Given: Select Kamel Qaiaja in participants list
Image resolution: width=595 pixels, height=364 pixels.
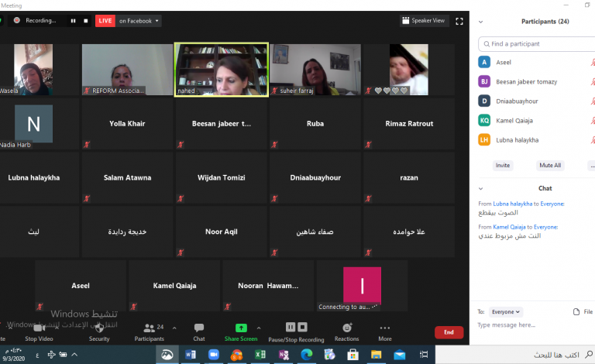Looking at the screenshot, I should point(537,121).
